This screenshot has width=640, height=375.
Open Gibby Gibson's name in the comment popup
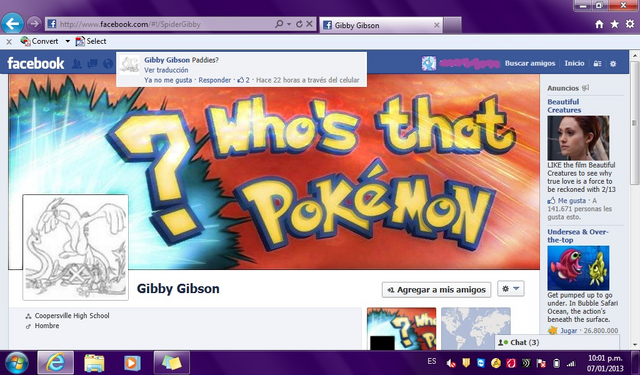(167, 60)
